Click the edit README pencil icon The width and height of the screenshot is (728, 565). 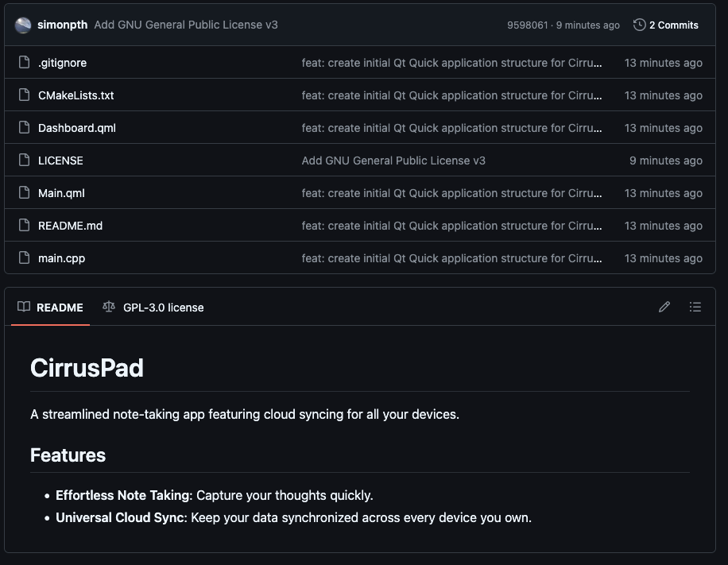point(664,307)
